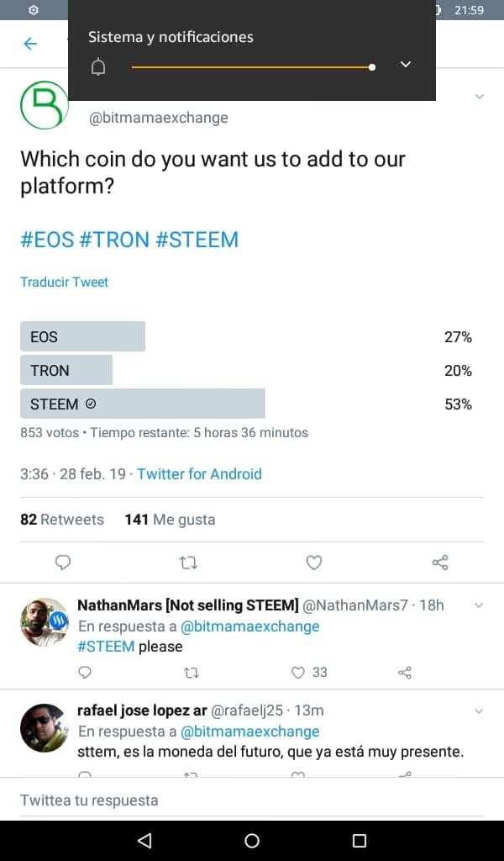Click the Traducir Tweet link

64,282
